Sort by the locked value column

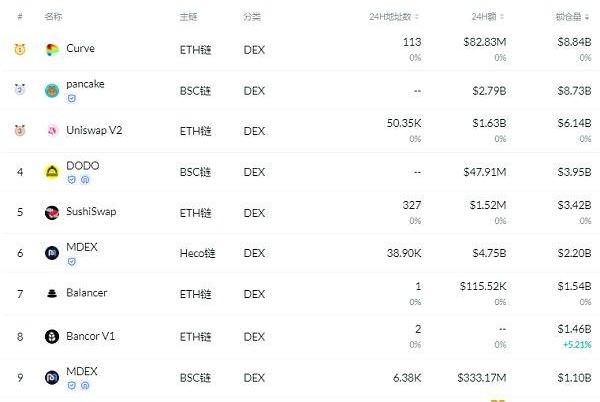574,17
